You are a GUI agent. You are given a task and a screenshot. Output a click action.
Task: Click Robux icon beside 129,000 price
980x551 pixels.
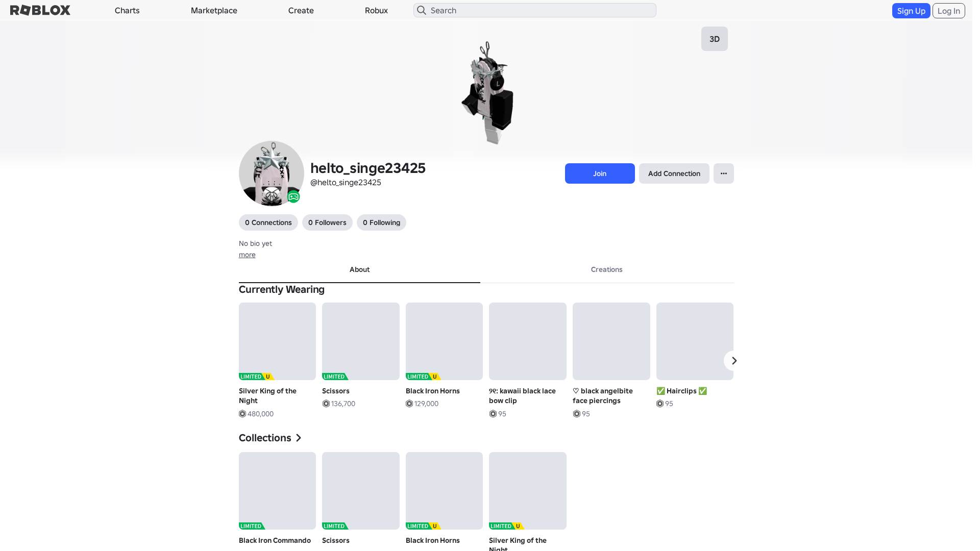click(x=409, y=404)
